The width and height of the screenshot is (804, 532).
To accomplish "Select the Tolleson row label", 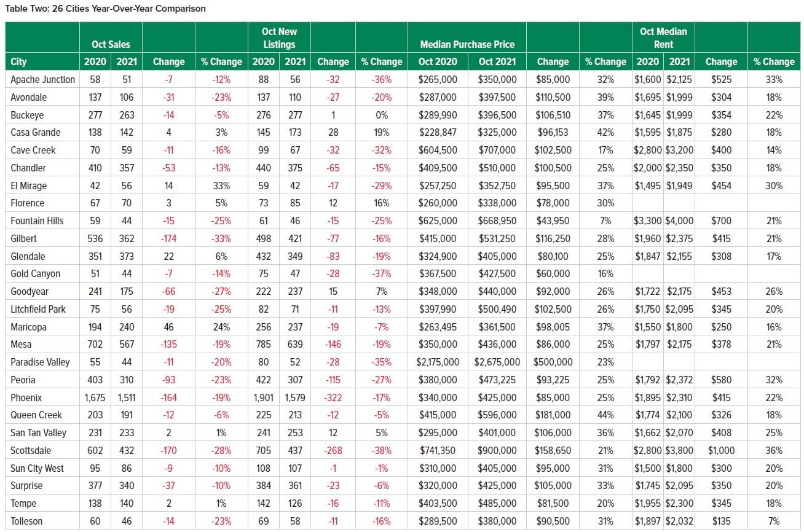I will (x=28, y=521).
